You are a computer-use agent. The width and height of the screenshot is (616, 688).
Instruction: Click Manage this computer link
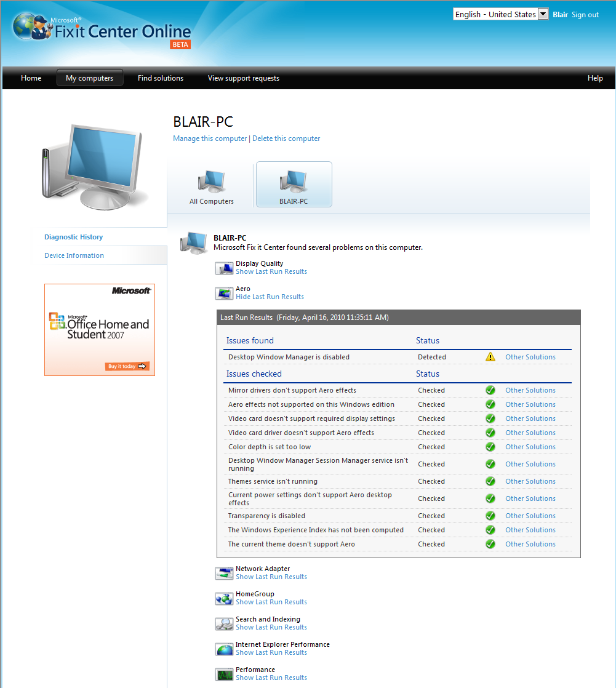click(210, 138)
